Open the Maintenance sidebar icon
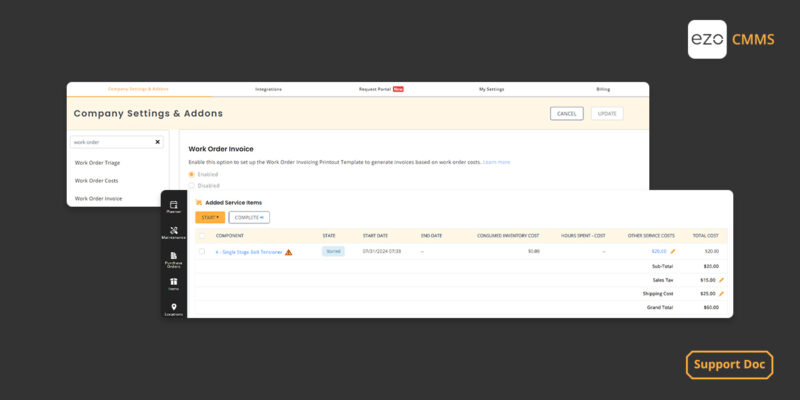Screen dimensions: 800x400 tap(173, 233)
